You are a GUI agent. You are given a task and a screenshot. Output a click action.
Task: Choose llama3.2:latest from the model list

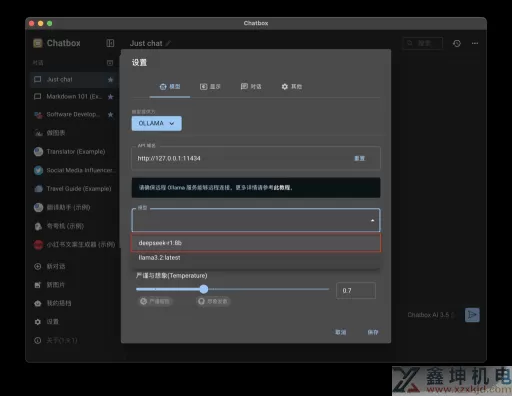pyautogui.click(x=256, y=258)
